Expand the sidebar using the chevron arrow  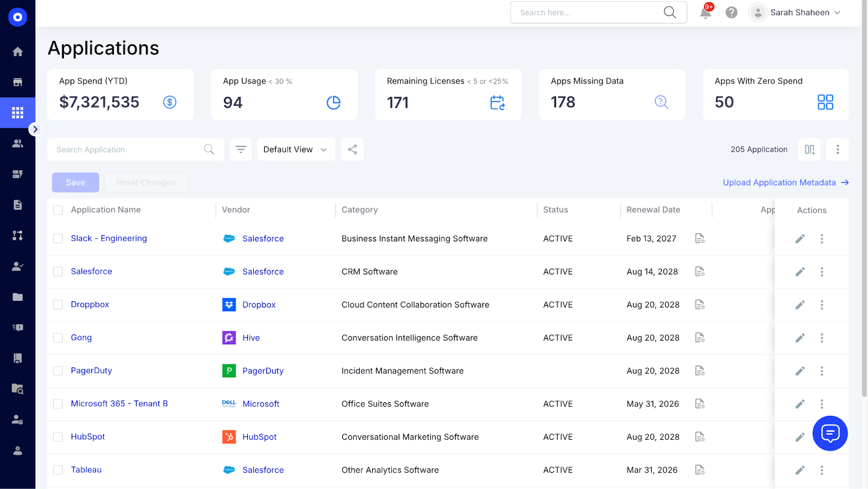coord(35,130)
